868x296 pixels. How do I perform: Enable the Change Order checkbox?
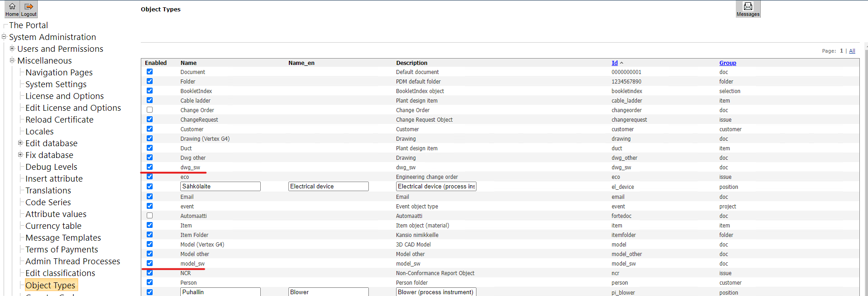coord(149,110)
